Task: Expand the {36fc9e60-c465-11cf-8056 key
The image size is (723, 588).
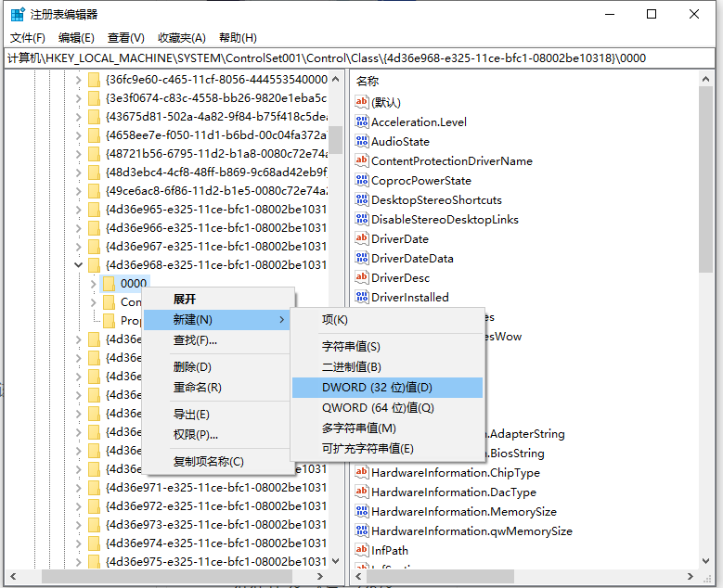Action: (x=78, y=79)
